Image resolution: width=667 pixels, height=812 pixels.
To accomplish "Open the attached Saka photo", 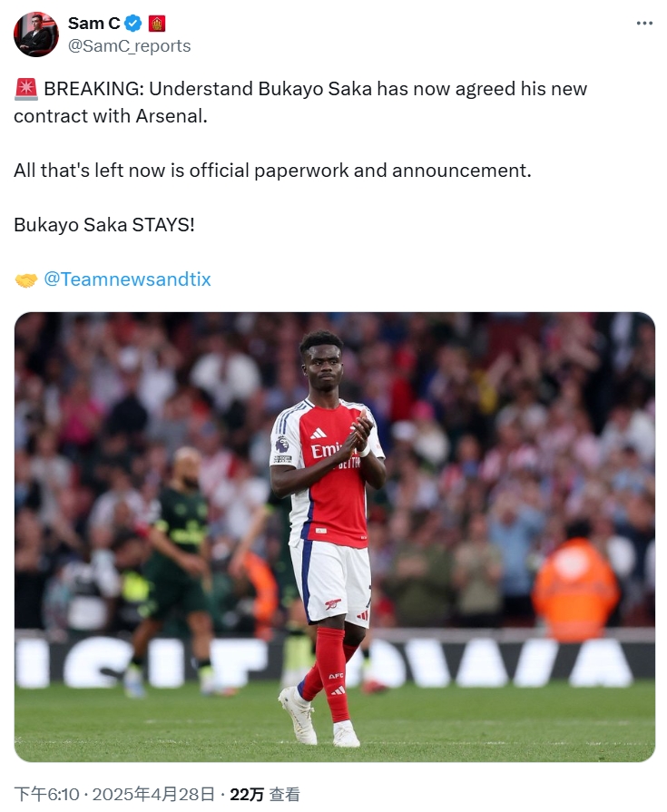I will (335, 536).
